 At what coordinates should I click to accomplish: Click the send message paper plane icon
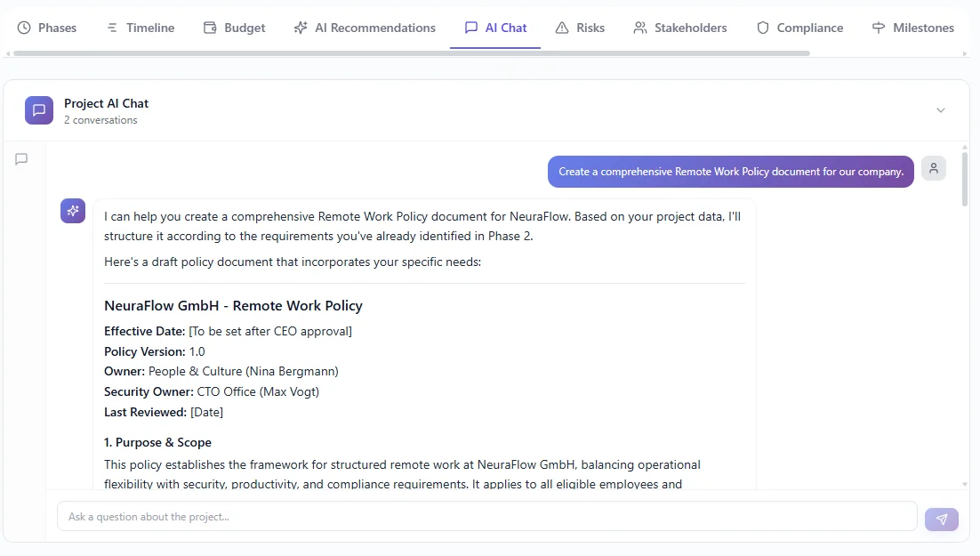[941, 520]
